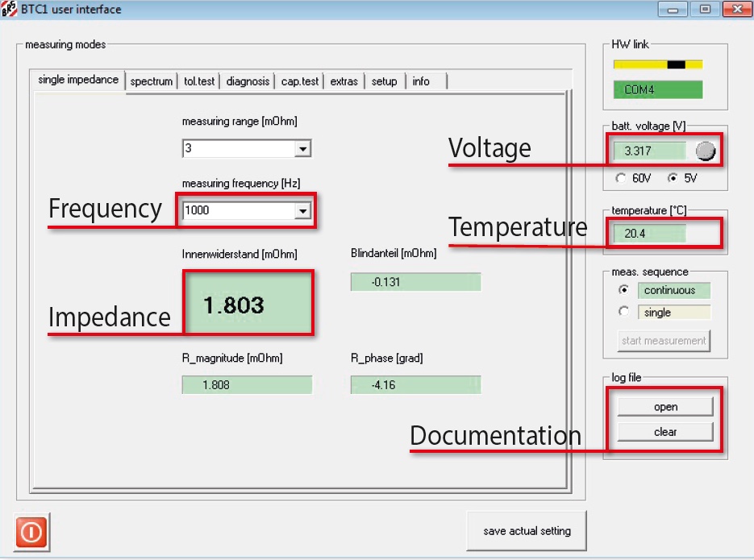The image size is (754, 560).
Task: Open the log file
Action: (665, 407)
